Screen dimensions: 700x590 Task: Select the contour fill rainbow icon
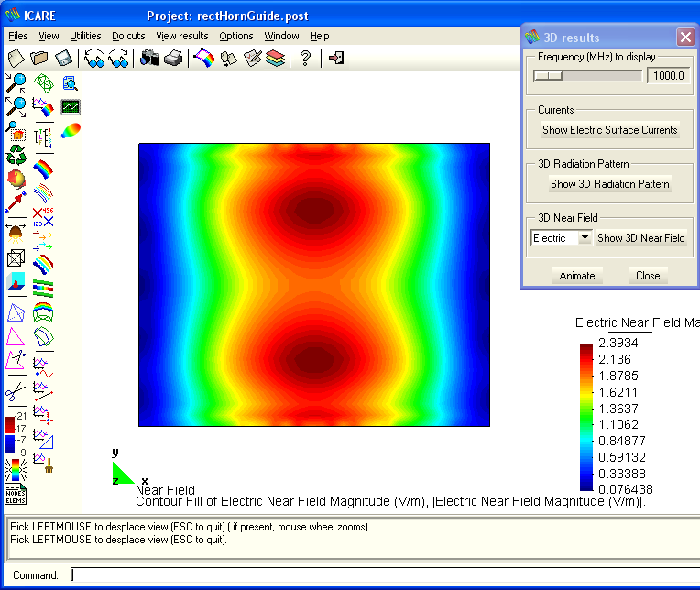tap(43, 169)
